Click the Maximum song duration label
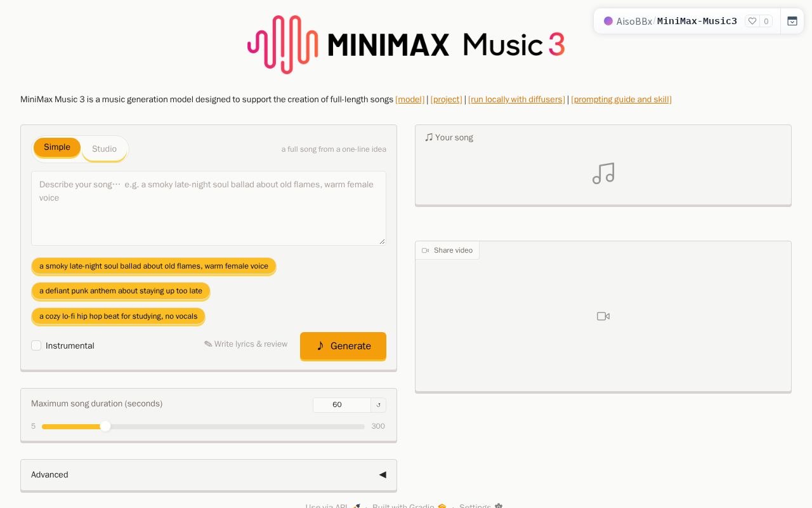This screenshot has width=812, height=508. (x=96, y=403)
